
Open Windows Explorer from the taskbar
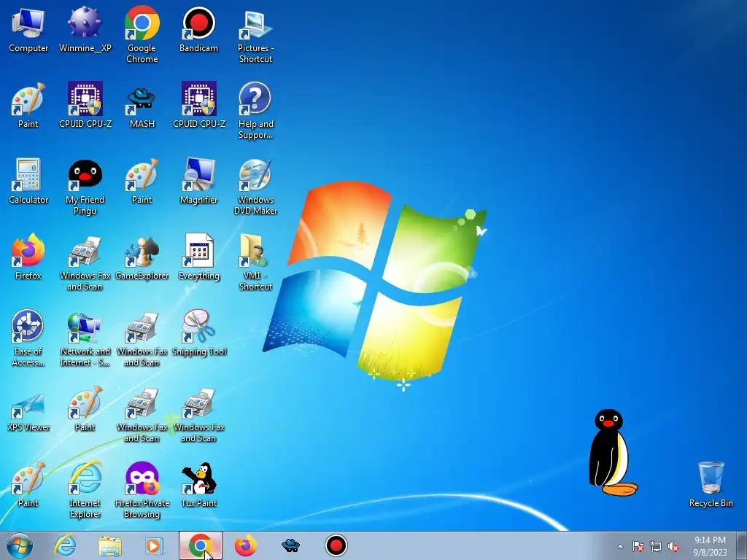pos(110,545)
